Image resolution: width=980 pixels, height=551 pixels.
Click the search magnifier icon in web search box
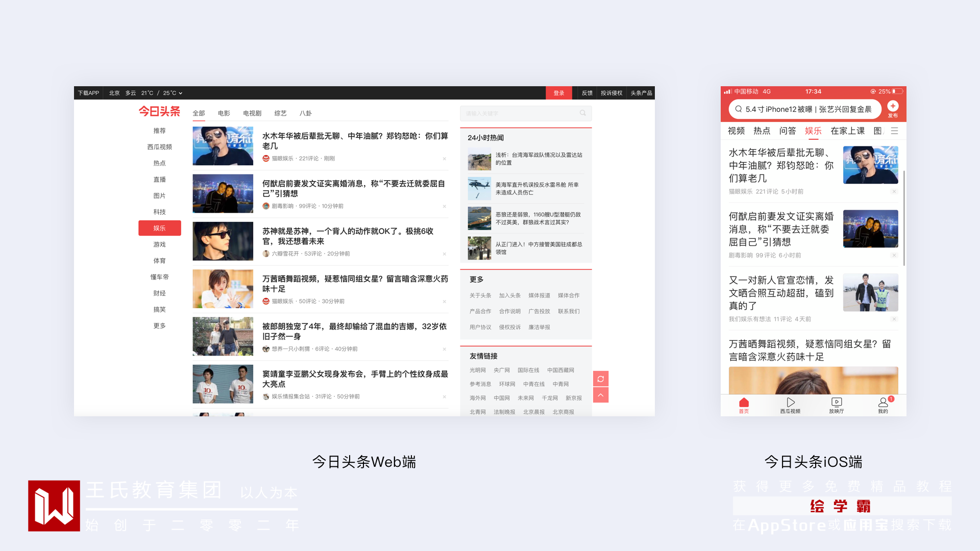[582, 113]
